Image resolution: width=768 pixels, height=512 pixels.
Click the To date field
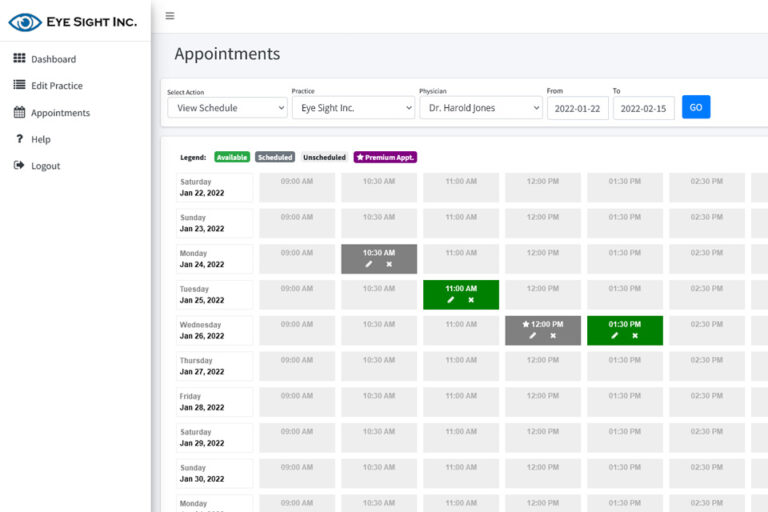(643, 108)
